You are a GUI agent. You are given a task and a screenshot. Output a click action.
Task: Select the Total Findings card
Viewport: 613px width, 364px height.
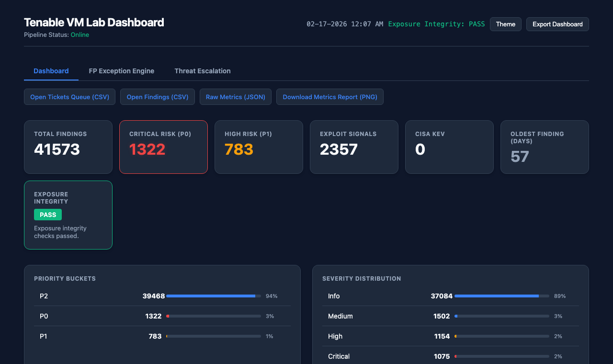point(68,147)
